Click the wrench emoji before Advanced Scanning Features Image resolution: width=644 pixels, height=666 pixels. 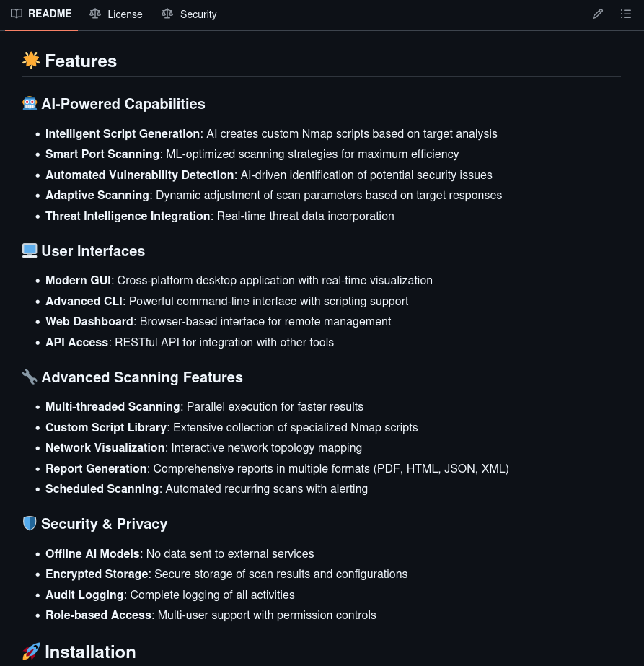click(30, 377)
